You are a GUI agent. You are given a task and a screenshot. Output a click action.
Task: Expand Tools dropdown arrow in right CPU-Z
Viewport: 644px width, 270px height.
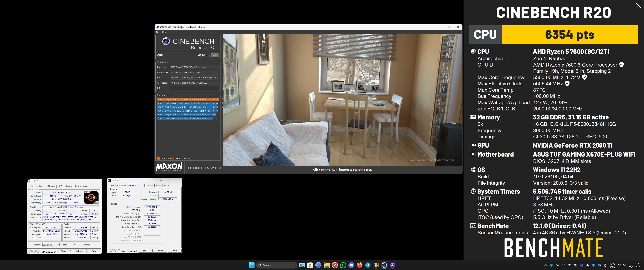click(x=151, y=250)
